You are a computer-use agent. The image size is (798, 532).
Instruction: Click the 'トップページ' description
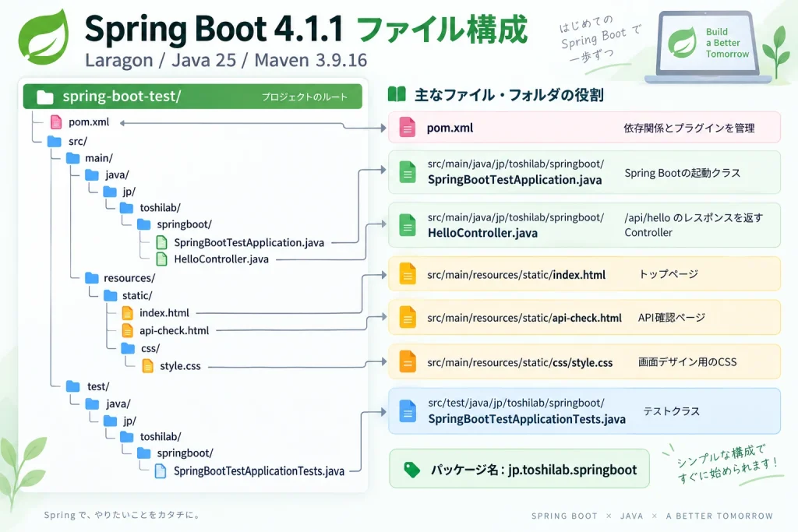pos(669,274)
